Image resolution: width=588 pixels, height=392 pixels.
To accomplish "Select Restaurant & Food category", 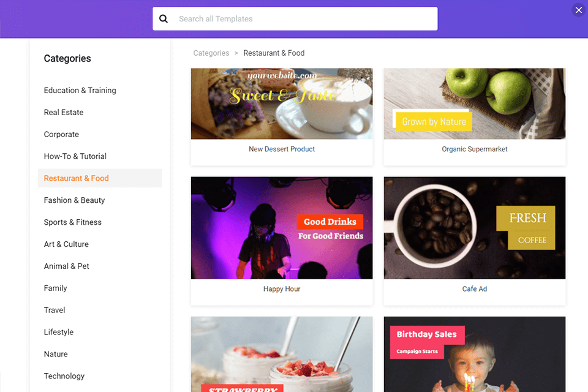I will pos(100,178).
